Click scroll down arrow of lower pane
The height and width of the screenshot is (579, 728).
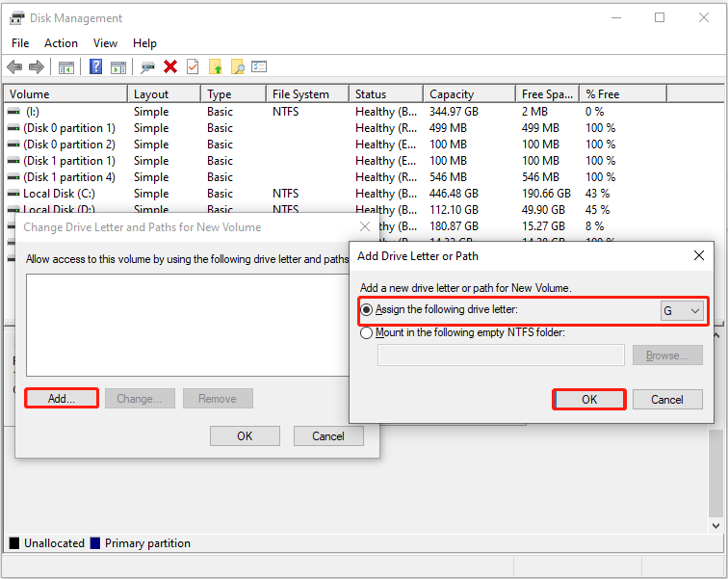[715, 526]
